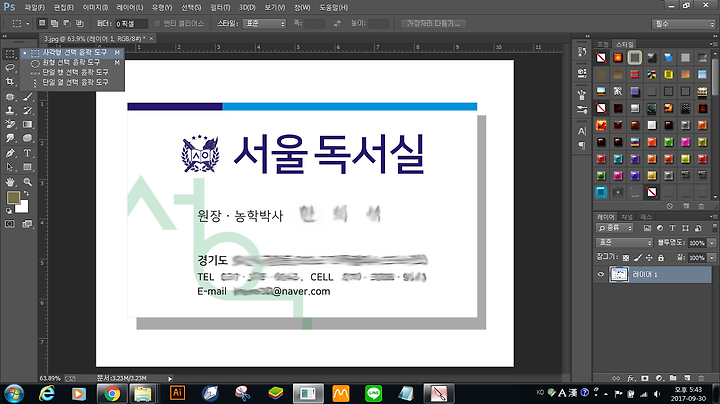Viewport: 720px width, 404px height.
Task: Click the 페더 input field
Action: click(x=131, y=23)
